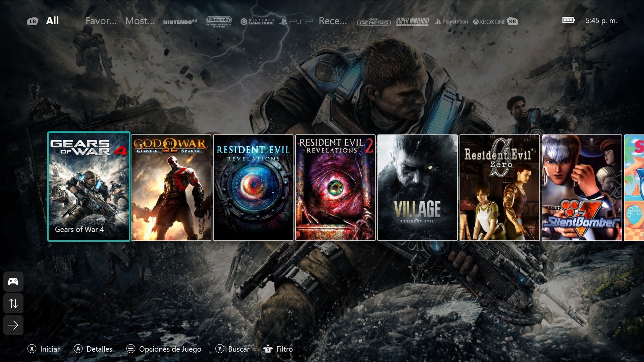Click the right stick Filtro icon
This screenshot has height=362, width=644.
[x=268, y=349]
